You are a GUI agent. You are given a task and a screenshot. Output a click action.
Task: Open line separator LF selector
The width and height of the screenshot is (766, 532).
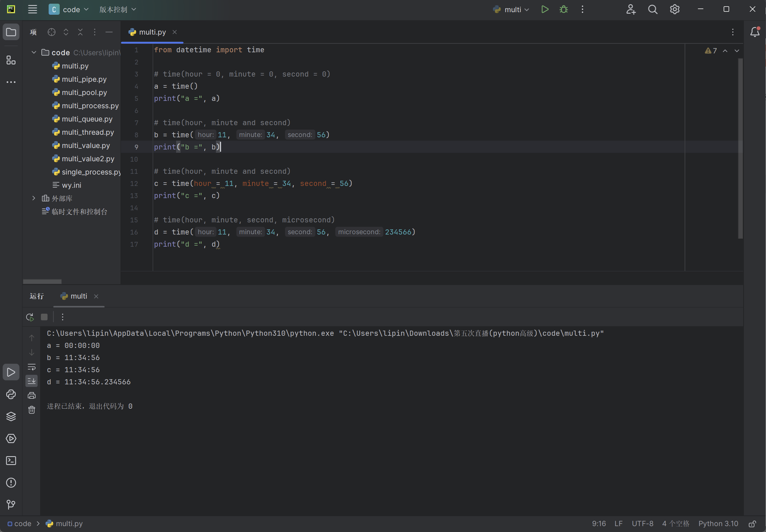619,524
